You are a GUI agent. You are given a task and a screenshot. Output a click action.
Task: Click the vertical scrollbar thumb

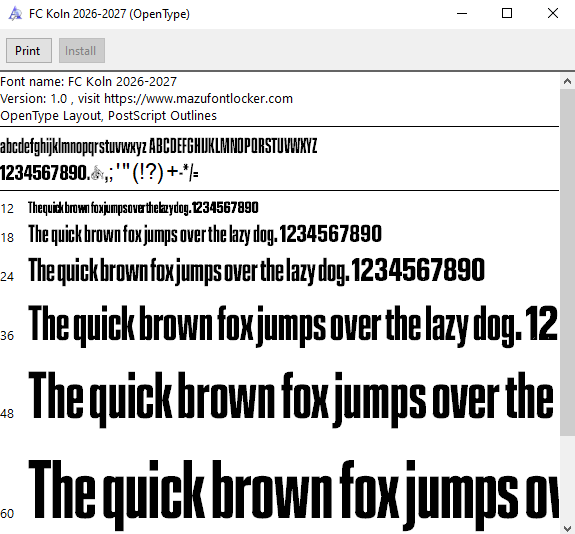[x=567, y=262]
